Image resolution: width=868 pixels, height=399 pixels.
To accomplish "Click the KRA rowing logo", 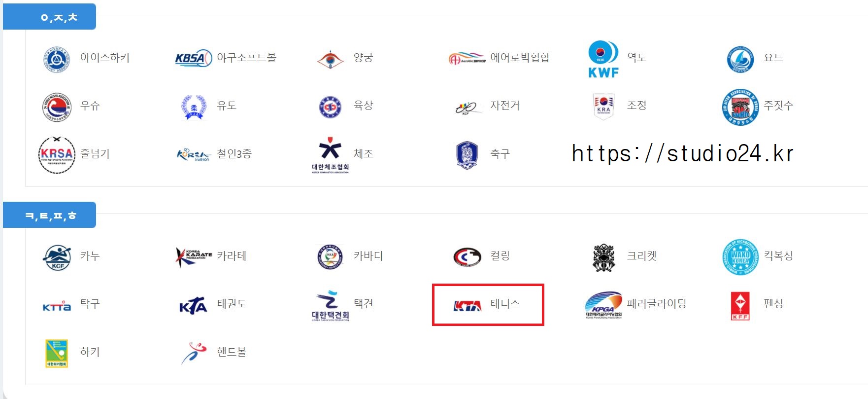I will click(x=603, y=107).
